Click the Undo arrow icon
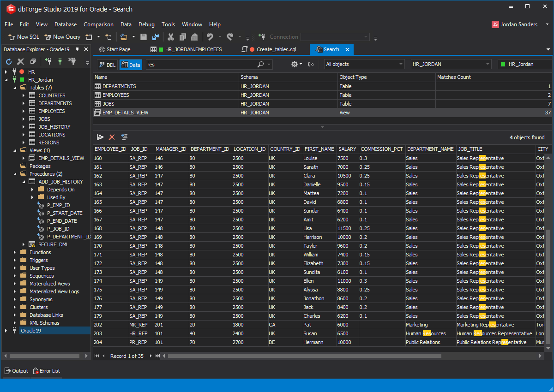Screen dimensions: 554x392 210,37
